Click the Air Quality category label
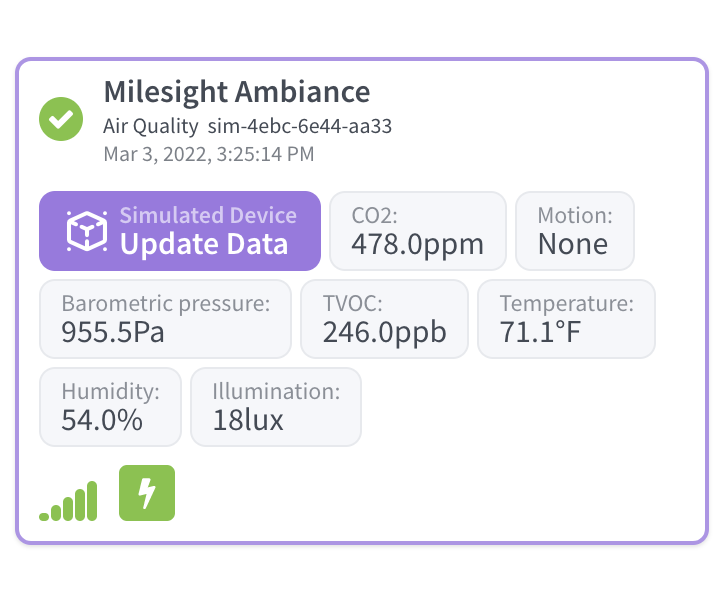Viewport: 724px width, 602px height. pyautogui.click(x=151, y=126)
